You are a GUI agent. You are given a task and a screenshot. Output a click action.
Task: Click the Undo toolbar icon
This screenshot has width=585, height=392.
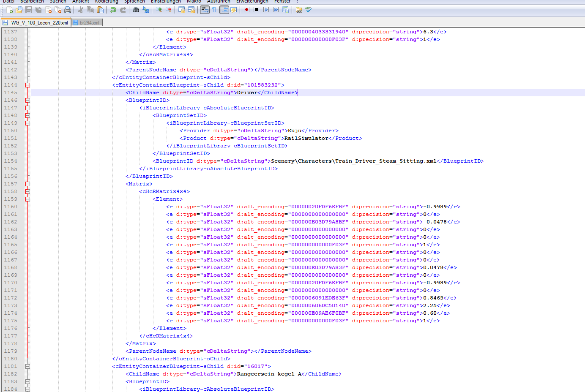coord(113,10)
